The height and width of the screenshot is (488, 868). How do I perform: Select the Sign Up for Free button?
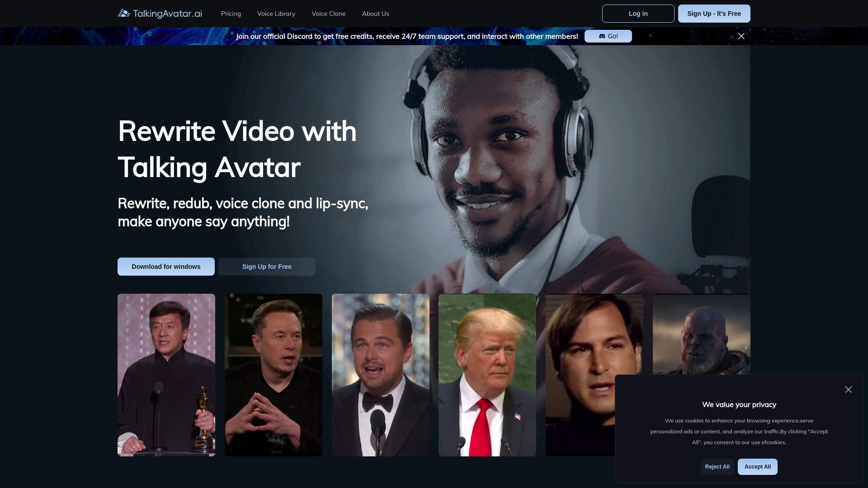tap(266, 266)
